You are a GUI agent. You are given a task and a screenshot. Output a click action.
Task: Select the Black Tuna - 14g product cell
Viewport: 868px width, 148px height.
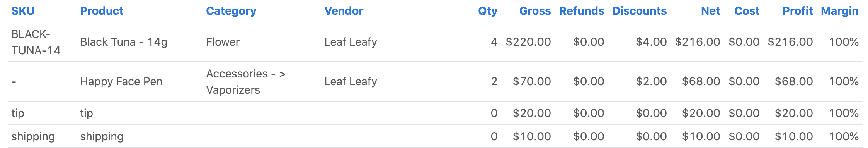coord(124,42)
